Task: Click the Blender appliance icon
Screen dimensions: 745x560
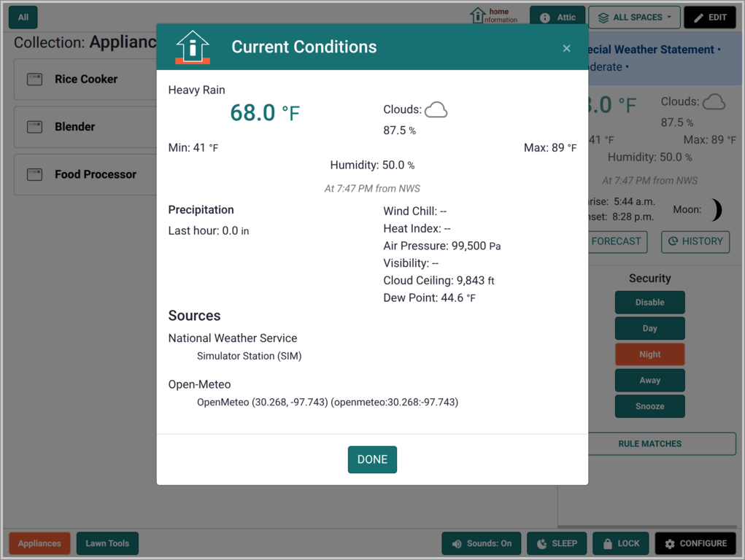Action: (35, 127)
